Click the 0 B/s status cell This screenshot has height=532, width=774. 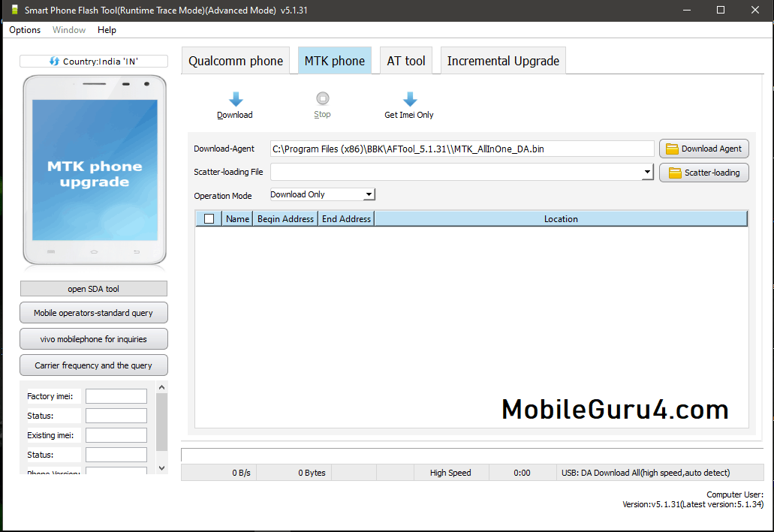click(218, 473)
